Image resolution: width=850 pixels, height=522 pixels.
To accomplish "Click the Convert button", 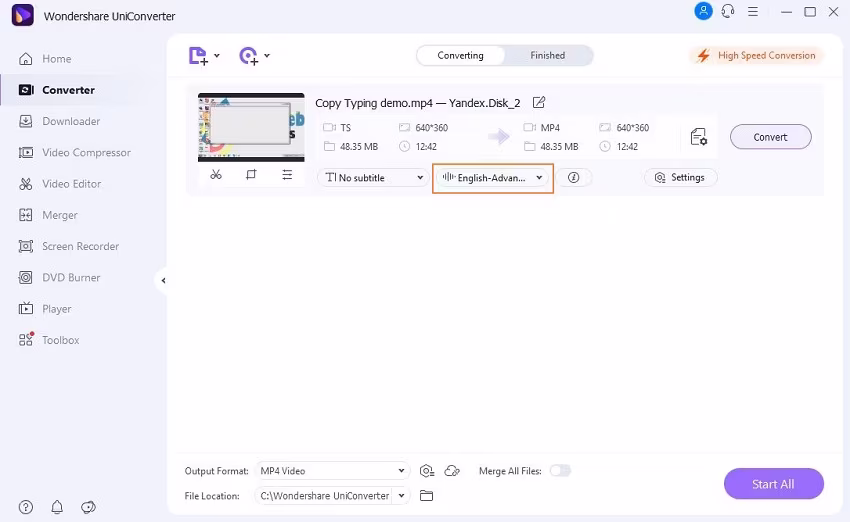I will [770, 137].
